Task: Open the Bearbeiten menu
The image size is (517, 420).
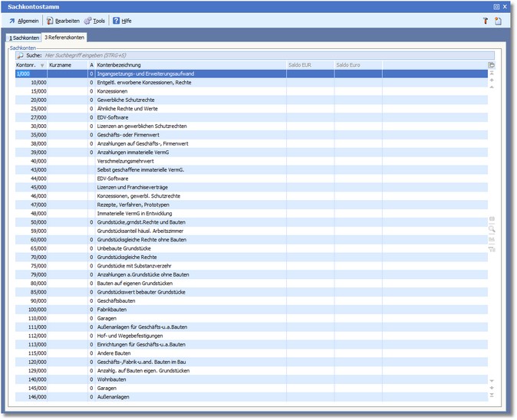Action: pyautogui.click(x=63, y=21)
